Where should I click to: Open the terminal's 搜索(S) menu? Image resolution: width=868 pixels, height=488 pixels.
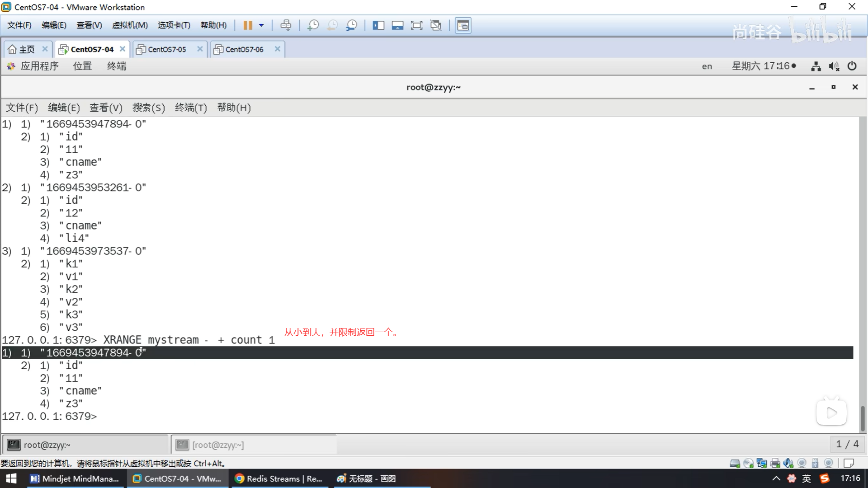[148, 108]
